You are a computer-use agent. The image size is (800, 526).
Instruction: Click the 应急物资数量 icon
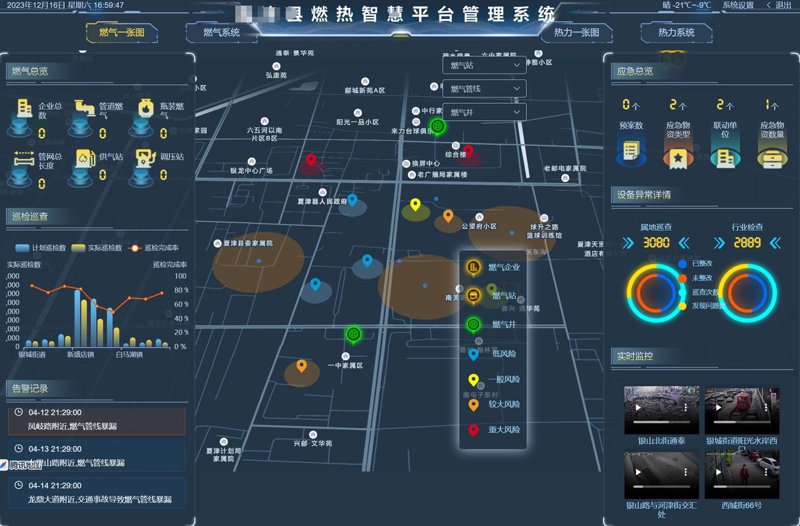point(772,158)
